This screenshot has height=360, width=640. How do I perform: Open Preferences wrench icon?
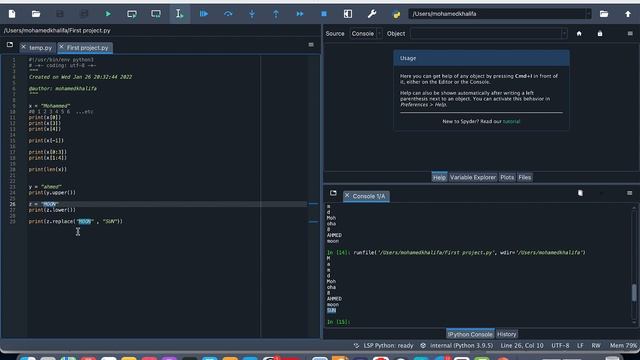(372, 14)
